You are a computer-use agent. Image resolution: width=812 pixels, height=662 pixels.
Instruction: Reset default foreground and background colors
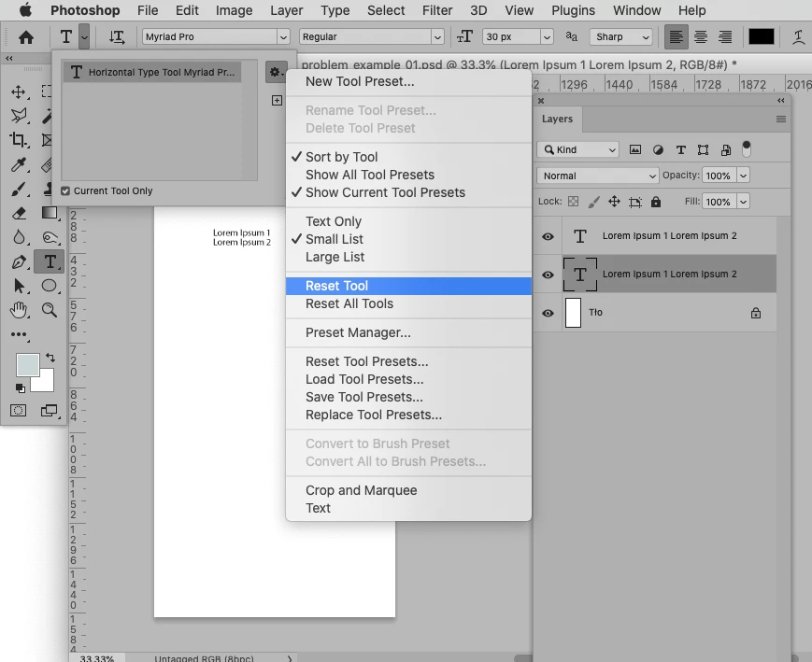pyautogui.click(x=21, y=387)
